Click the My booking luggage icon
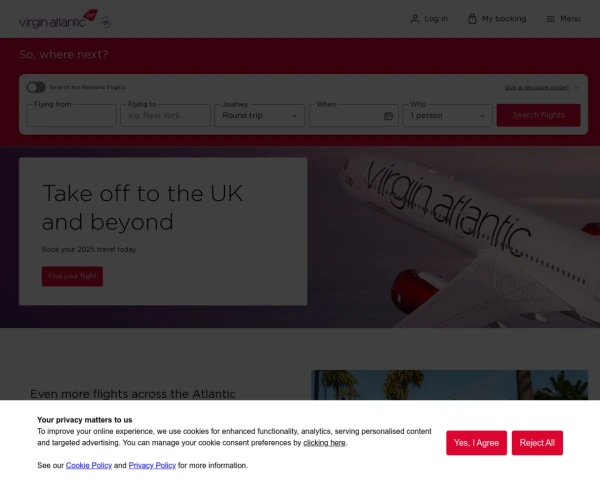Viewport: 600px width, 480px height. point(472,19)
